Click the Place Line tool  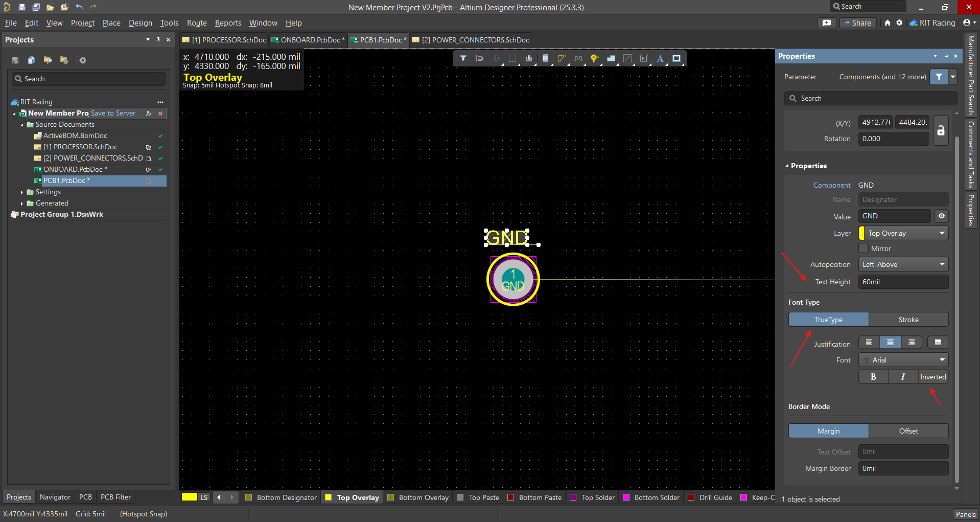click(627, 58)
